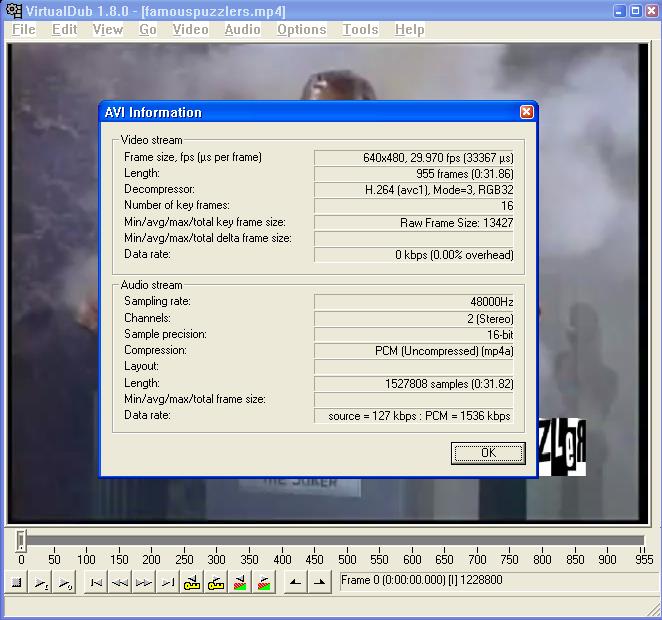Jump to the end of the video
This screenshot has width=662, height=620.
[168, 583]
